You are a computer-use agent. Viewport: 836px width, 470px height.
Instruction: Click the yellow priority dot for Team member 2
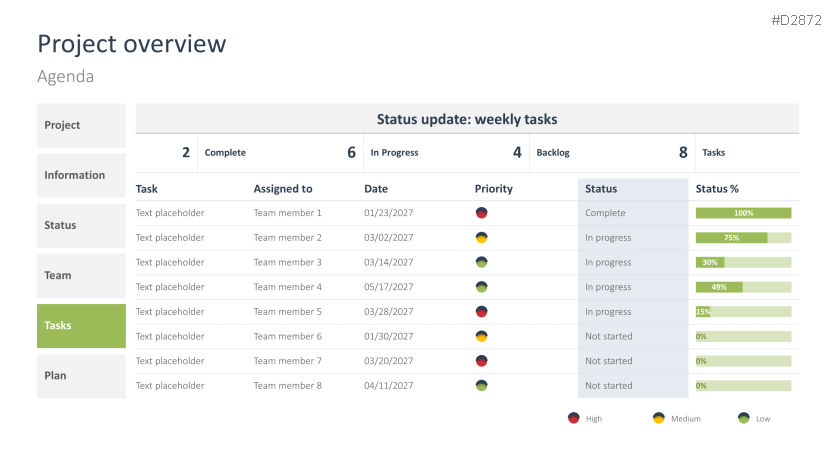click(x=482, y=238)
